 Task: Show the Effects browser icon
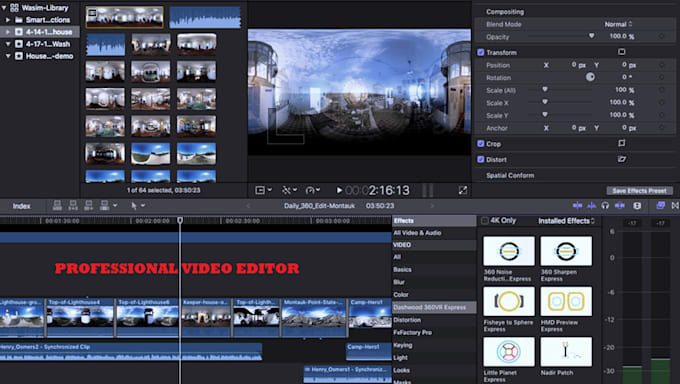660,206
